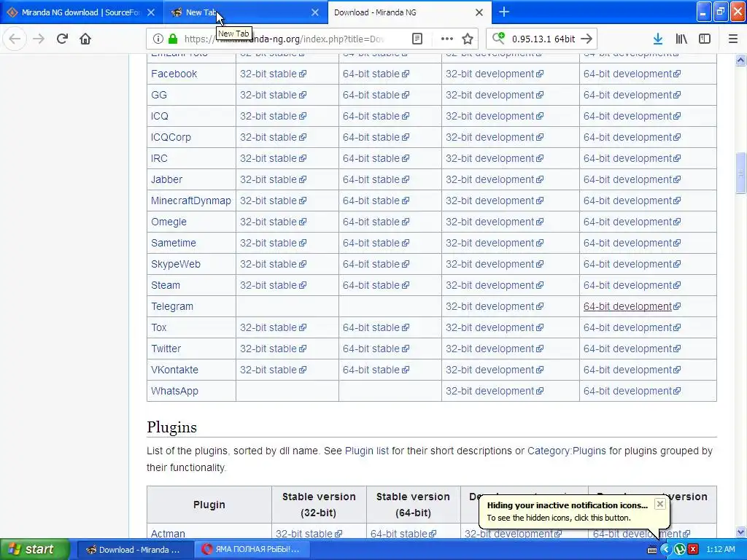Click red X tray icon
Screen dimensions: 747x560
[693, 550]
